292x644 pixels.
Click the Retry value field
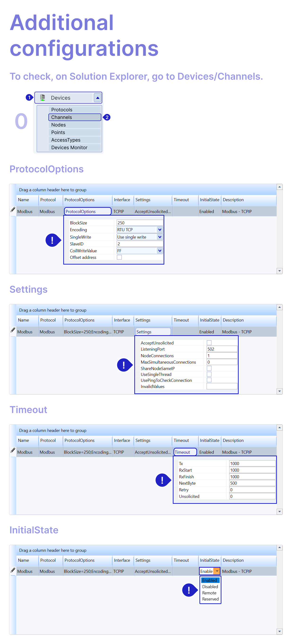[253, 490]
